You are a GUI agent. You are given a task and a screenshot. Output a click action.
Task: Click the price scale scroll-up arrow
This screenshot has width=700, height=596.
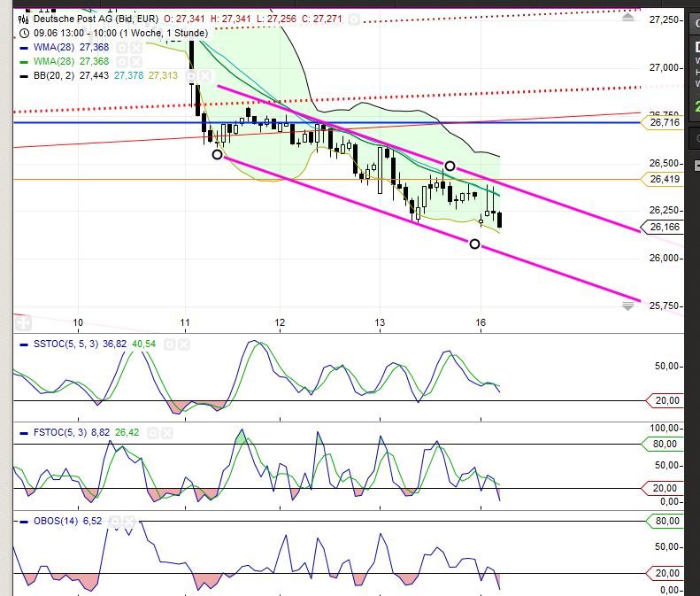(628, 18)
